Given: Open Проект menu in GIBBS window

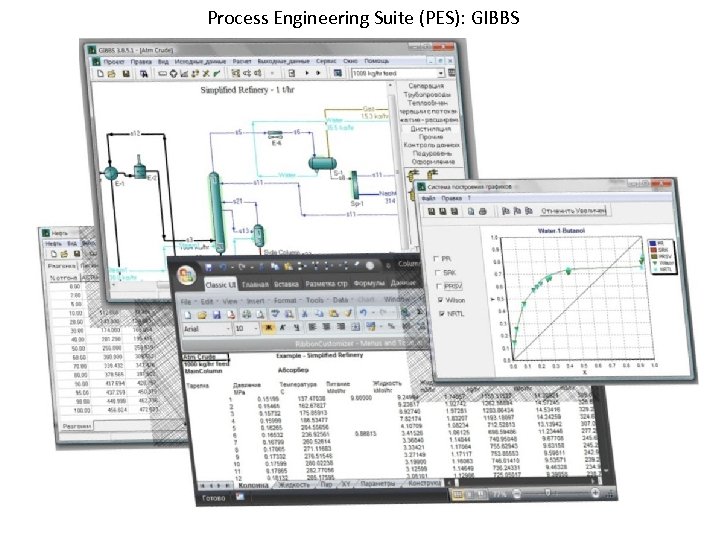Looking at the screenshot, I should 113,61.
